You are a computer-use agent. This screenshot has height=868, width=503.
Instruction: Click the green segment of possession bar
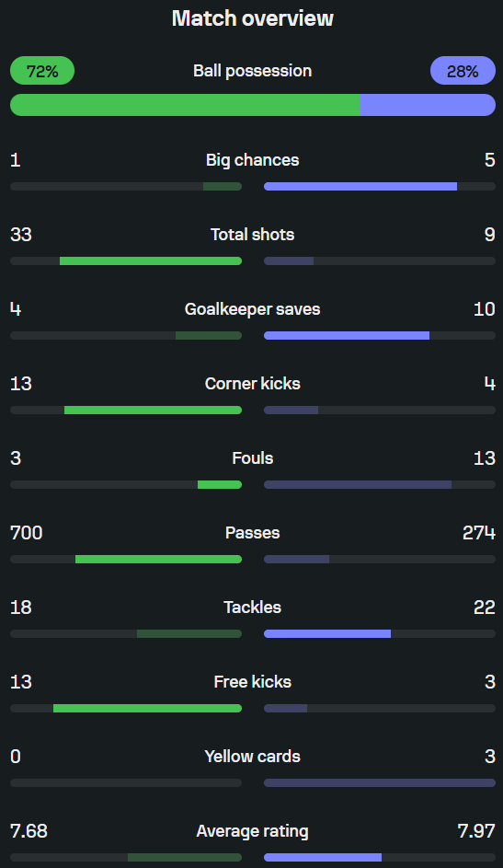tap(185, 105)
